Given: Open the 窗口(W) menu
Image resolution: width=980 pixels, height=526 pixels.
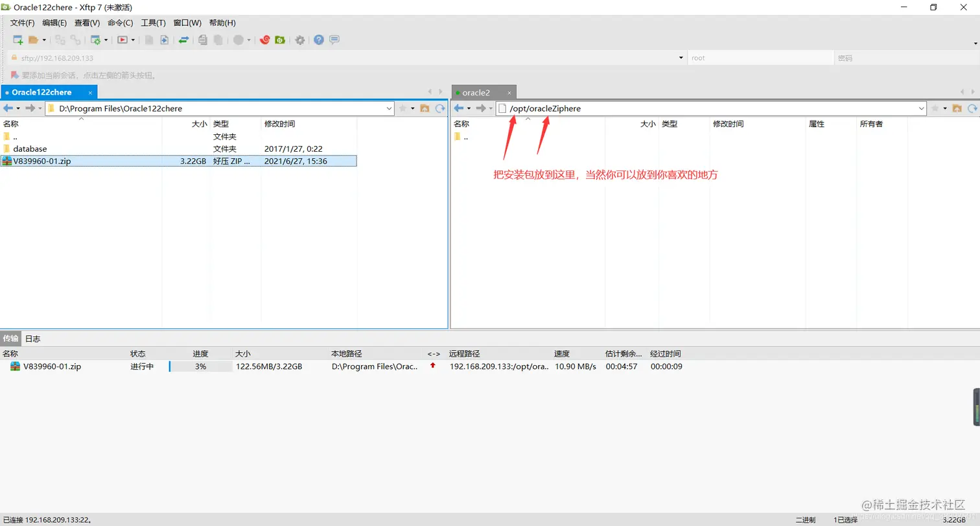Looking at the screenshot, I should click(187, 23).
